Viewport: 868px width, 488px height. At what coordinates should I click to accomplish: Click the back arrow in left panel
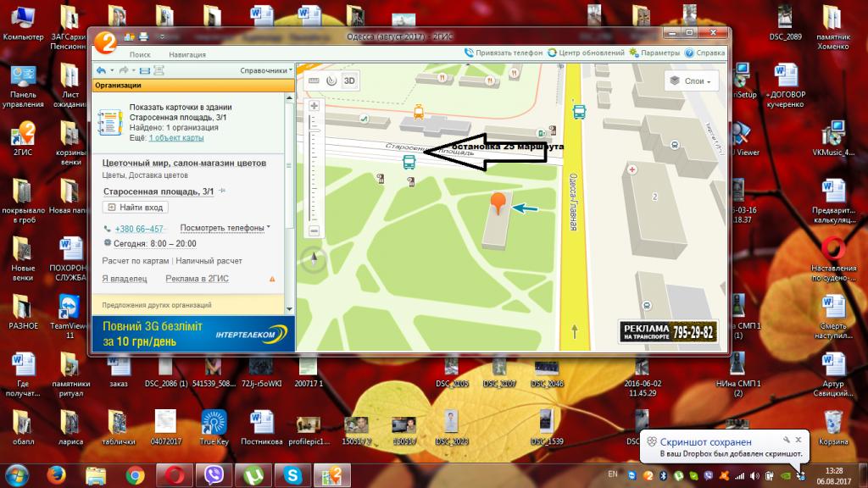101,70
